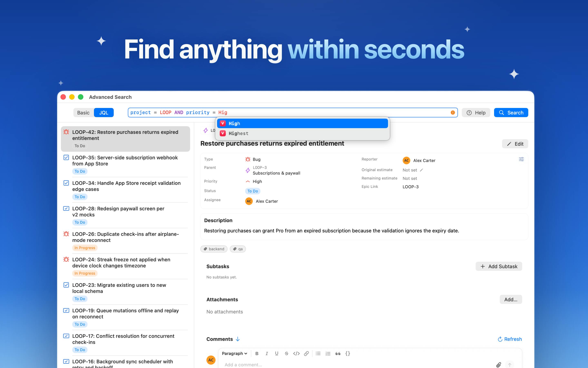Apply strikethrough in comment editor
The image size is (588, 368).
tap(286, 353)
